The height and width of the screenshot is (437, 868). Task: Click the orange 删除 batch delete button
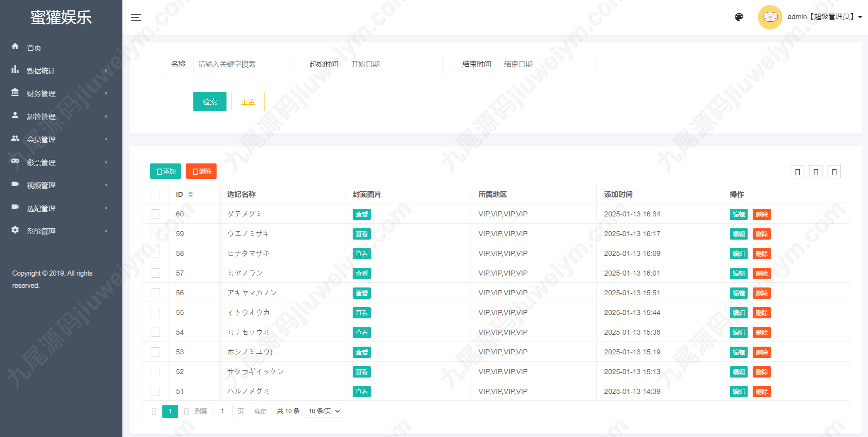point(201,171)
